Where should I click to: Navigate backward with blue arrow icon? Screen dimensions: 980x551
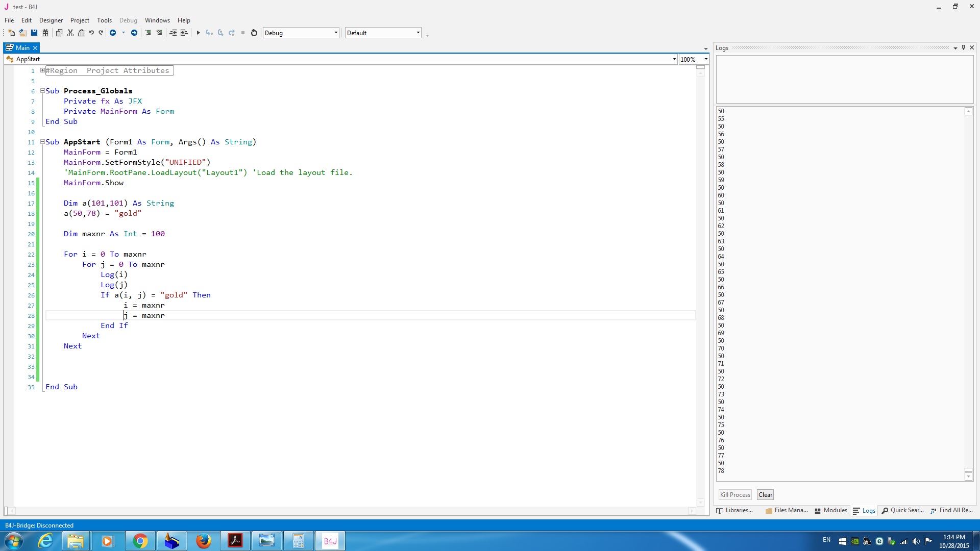[x=113, y=33]
